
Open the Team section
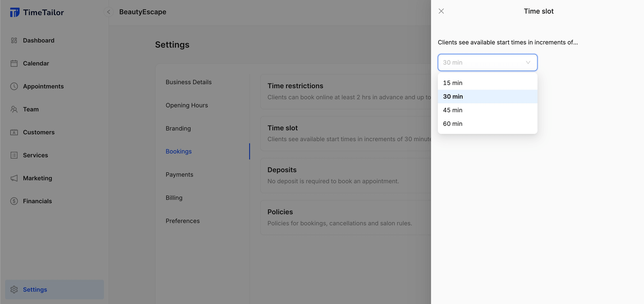point(31,109)
